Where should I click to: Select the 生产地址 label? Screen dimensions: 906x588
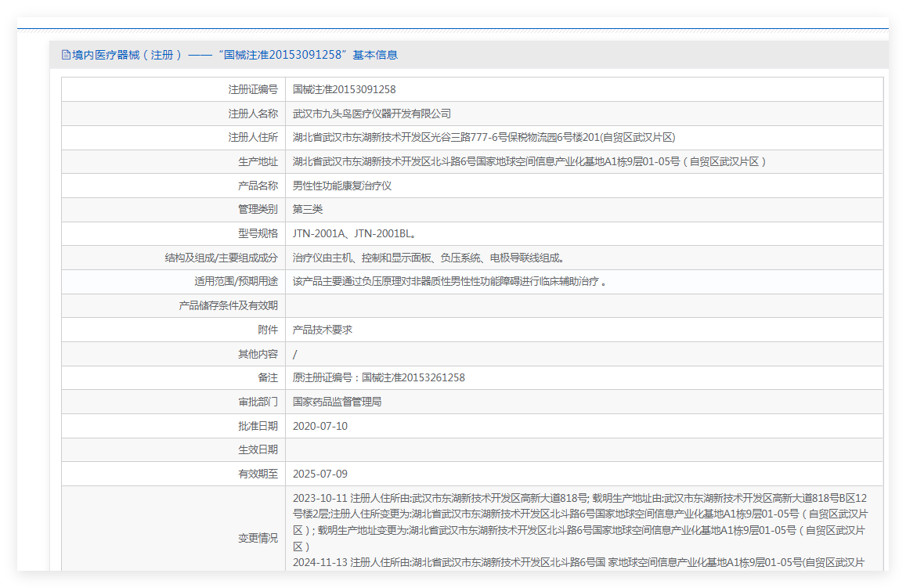(258, 162)
